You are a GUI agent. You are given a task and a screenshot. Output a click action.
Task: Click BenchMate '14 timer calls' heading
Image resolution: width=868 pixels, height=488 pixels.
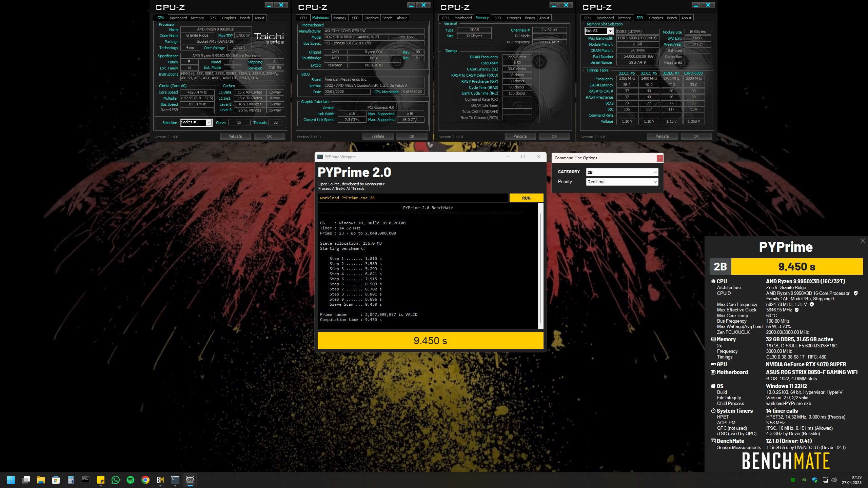[782, 411]
